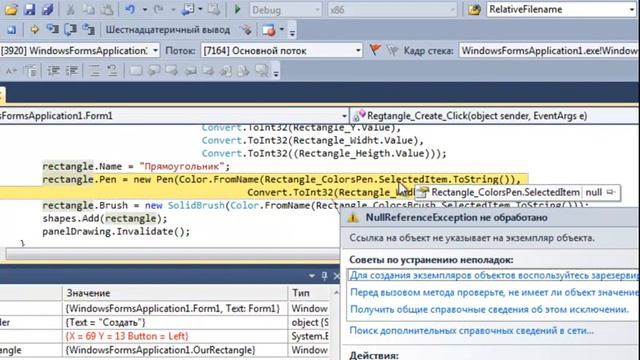Click the gray show-flagged-threads flag icon
Image resolution: width=640 pixels, height=360 pixels.
tap(392, 50)
